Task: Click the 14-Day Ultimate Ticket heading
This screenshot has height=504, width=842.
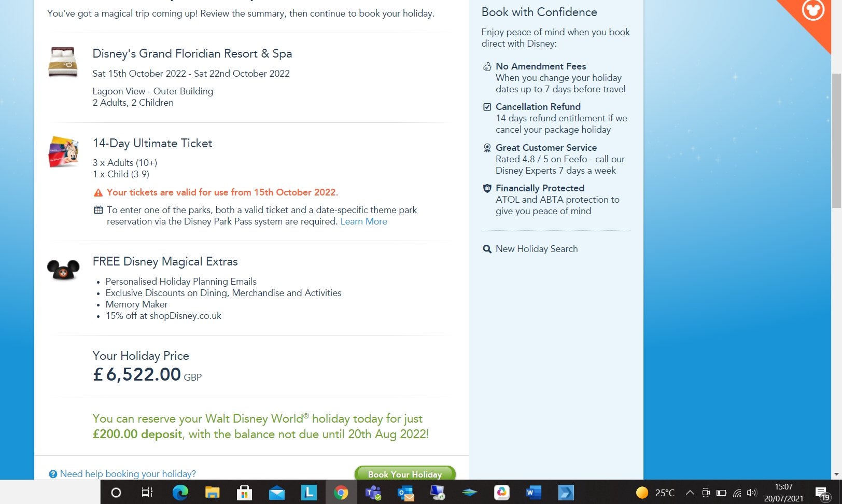Action: tap(152, 143)
